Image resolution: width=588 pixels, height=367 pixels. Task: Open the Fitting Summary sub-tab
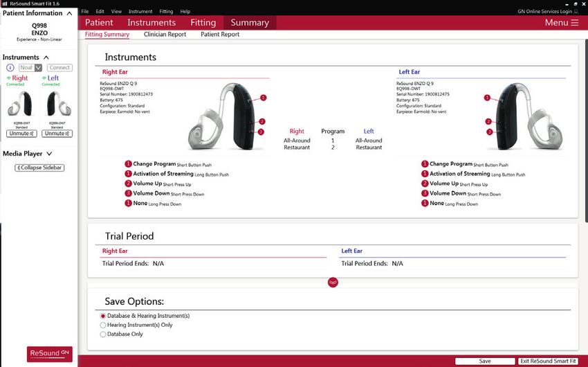(107, 34)
